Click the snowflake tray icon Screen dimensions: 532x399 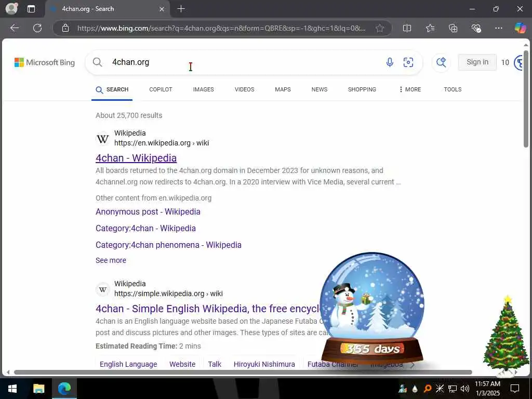[x=440, y=389]
